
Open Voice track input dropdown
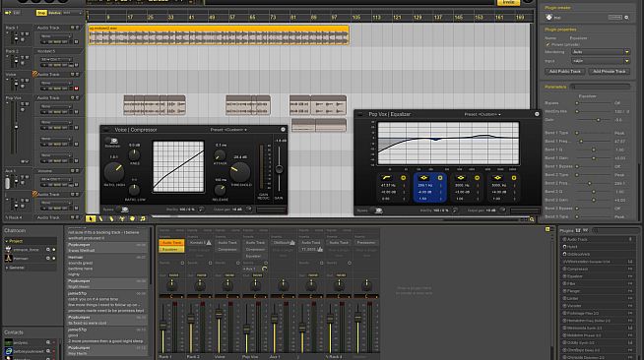pyautogui.click(x=56, y=83)
